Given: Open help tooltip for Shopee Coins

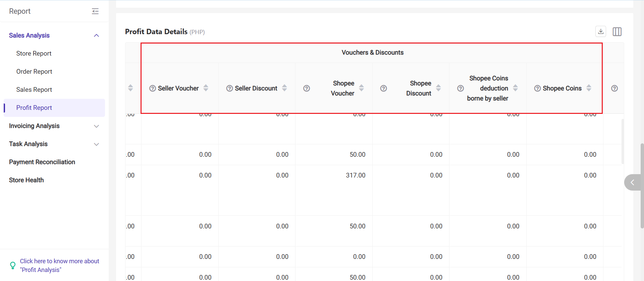Looking at the screenshot, I should pos(537,88).
